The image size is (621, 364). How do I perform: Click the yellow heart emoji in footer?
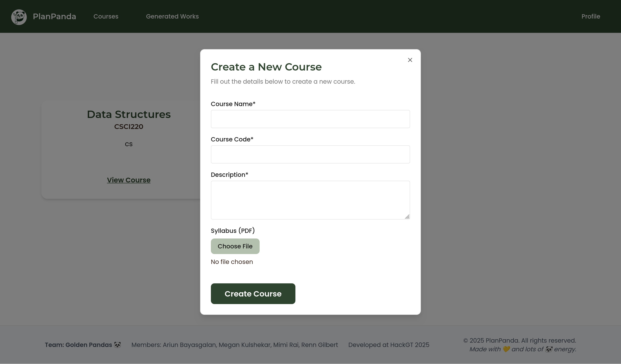506,349
